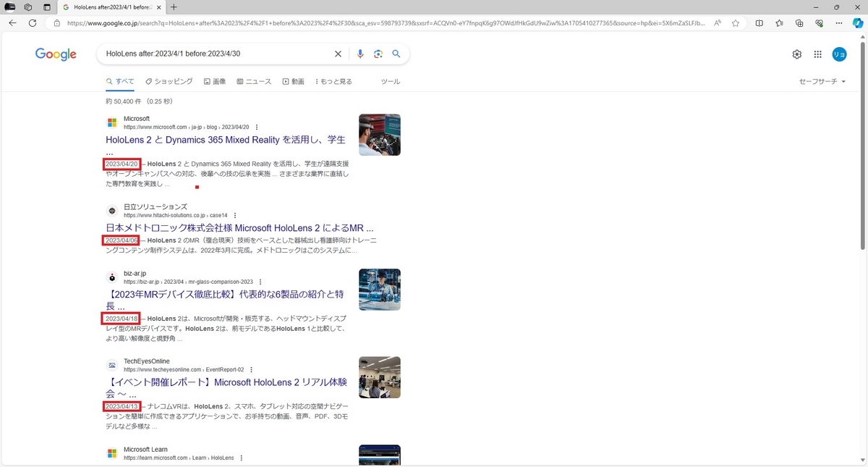
Task: Open browser Collections
Action: coord(799,23)
